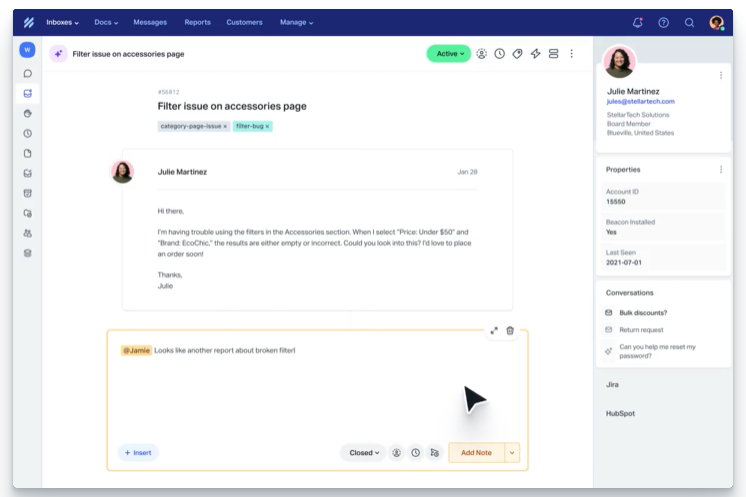Image resolution: width=746 pixels, height=497 pixels.
Task: Expand the HubSpot sidebar section
Action: coord(620,414)
